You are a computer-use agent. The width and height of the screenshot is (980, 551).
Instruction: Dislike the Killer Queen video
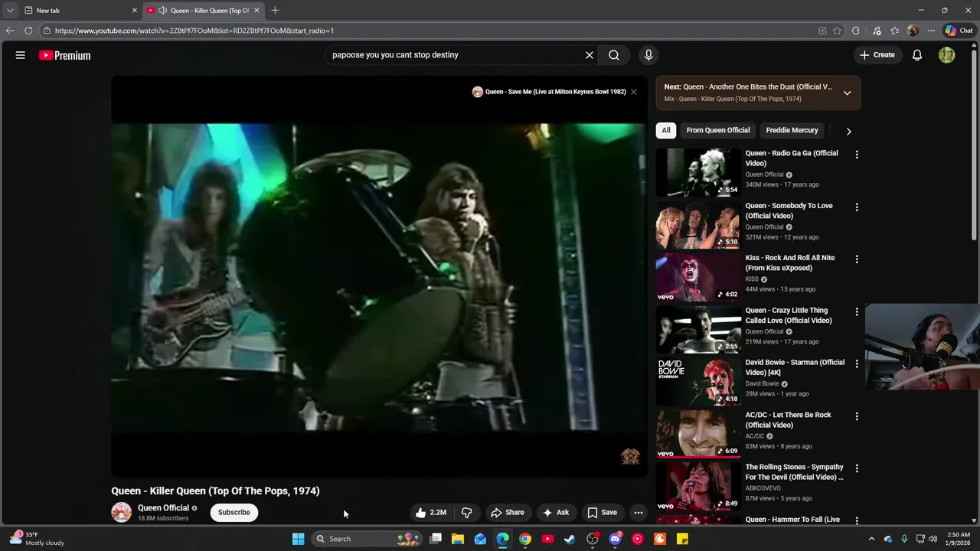[x=466, y=513]
